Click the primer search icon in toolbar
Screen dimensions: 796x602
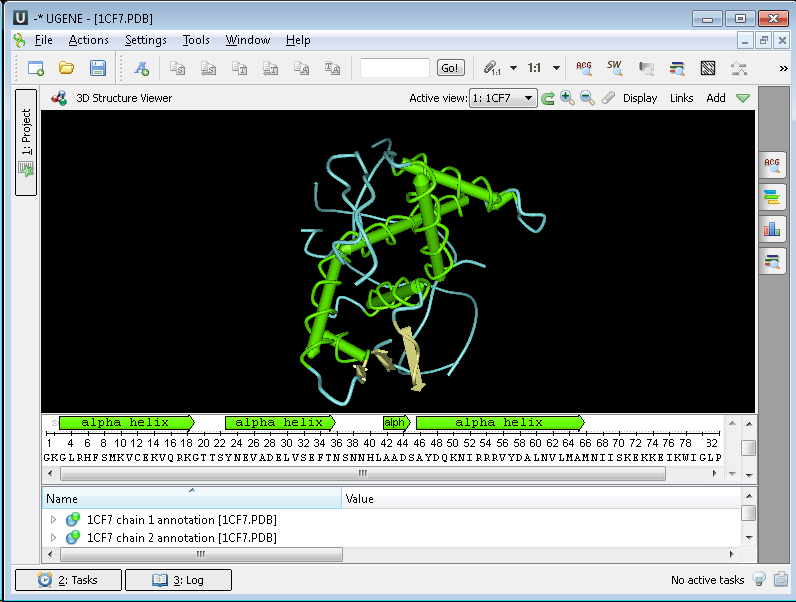click(x=646, y=68)
